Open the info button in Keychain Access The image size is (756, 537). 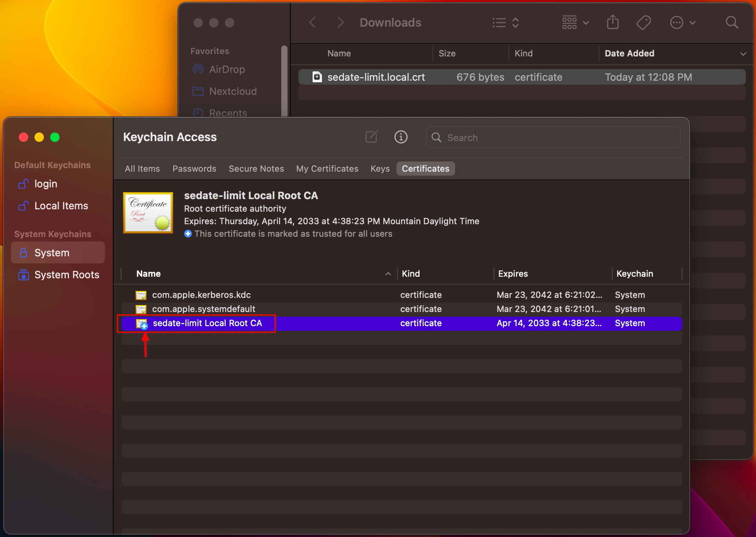(x=401, y=137)
